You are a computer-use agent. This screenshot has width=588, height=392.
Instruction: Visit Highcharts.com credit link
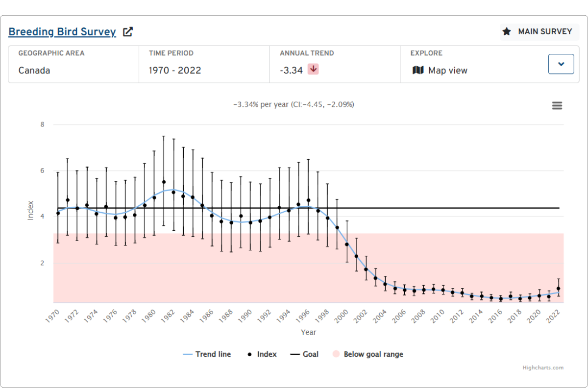coord(543,367)
